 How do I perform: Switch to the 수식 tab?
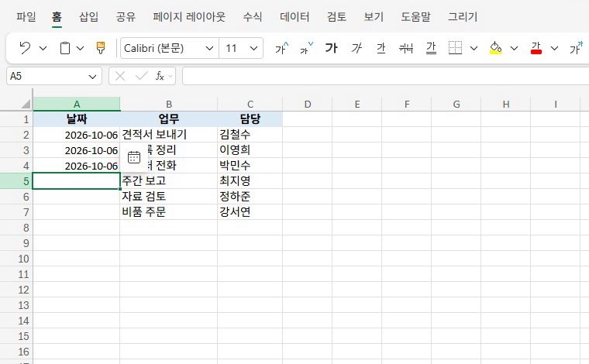point(253,17)
